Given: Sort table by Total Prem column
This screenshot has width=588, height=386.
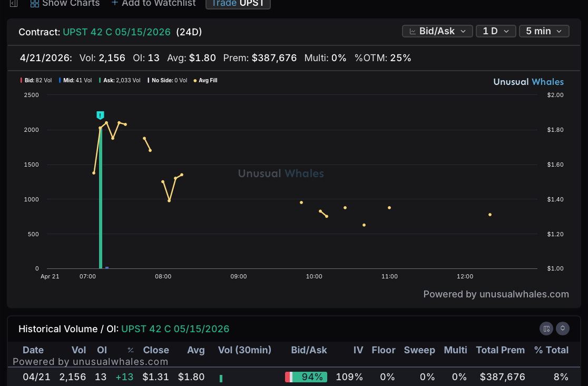Looking at the screenshot, I should tap(500, 350).
